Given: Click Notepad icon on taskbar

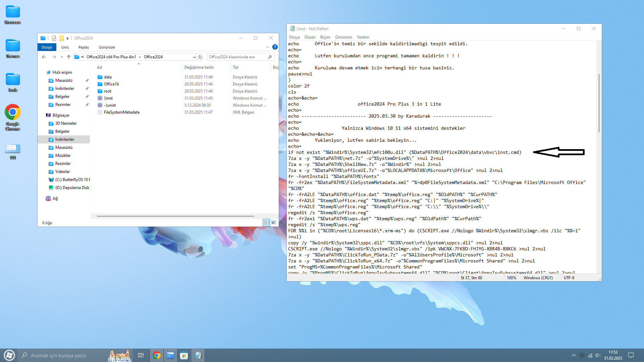Looking at the screenshot, I should tap(198, 355).
